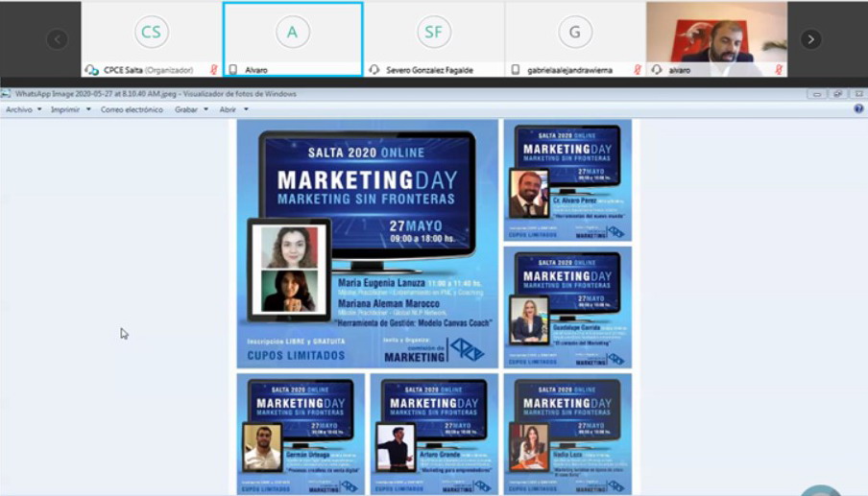Expand the Grabar dropdown arrow
Screen dimensions: 868x496
(205, 109)
